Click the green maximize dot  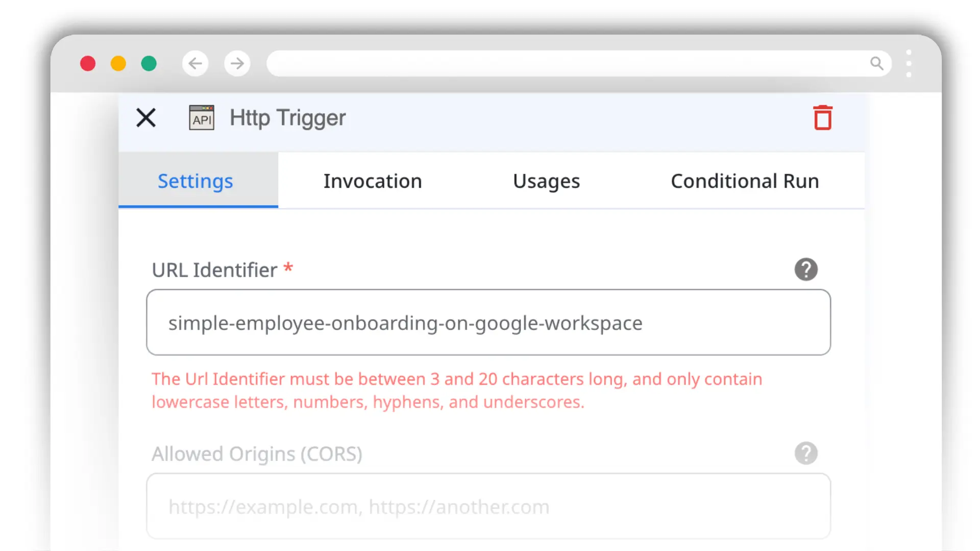click(149, 63)
